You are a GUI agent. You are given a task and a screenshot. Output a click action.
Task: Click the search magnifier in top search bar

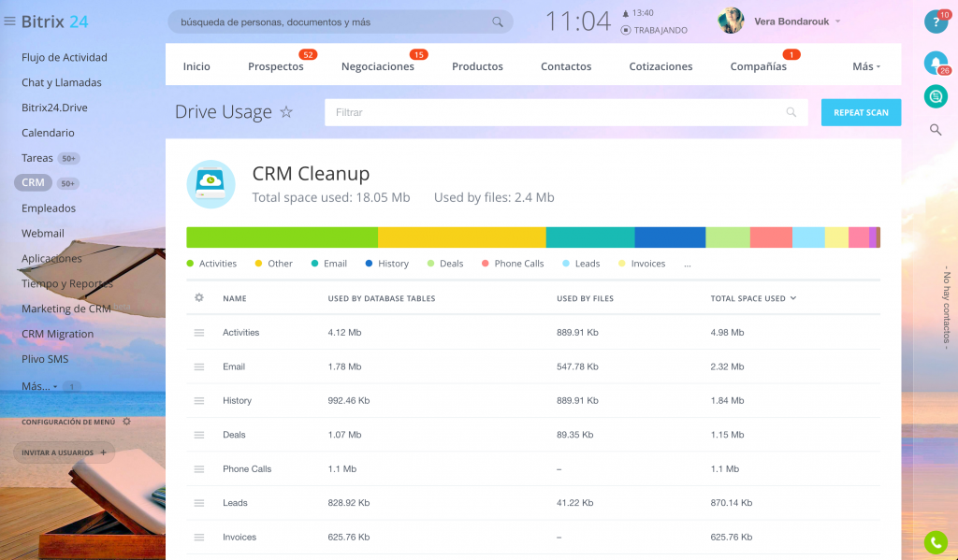point(498,22)
